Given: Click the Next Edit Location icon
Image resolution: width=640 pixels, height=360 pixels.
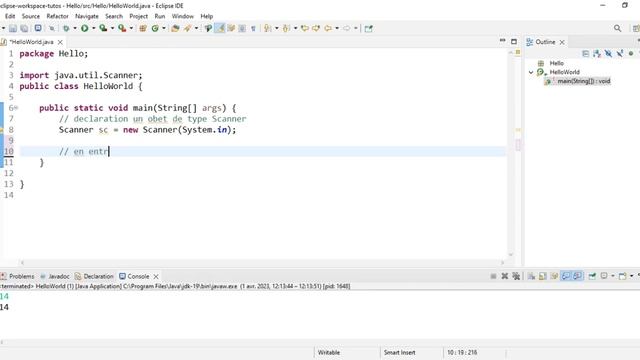Looking at the screenshot, I should pos(316,28).
